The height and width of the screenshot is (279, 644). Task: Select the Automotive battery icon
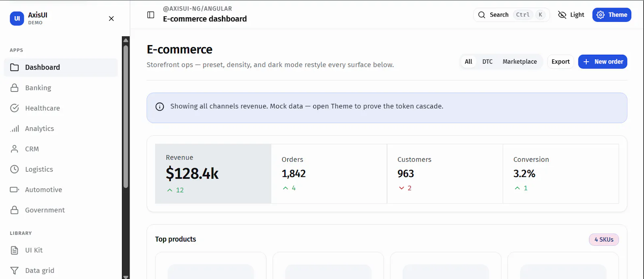click(x=14, y=190)
